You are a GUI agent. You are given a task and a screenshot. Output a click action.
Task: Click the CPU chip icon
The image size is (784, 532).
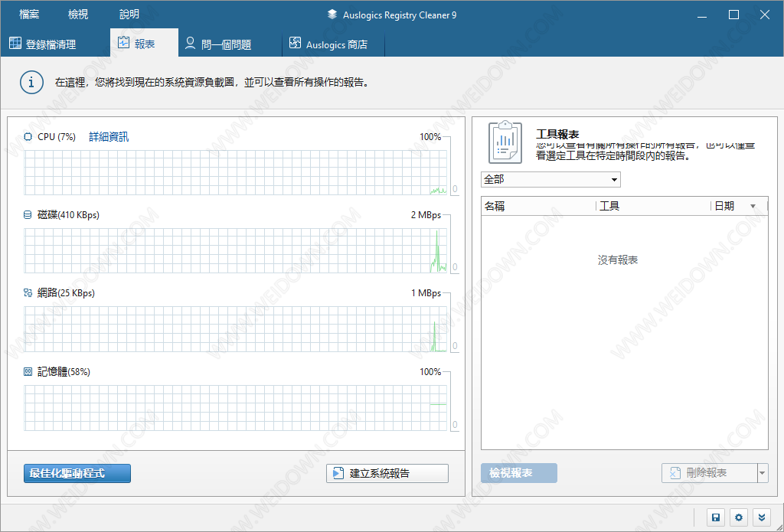click(28, 136)
